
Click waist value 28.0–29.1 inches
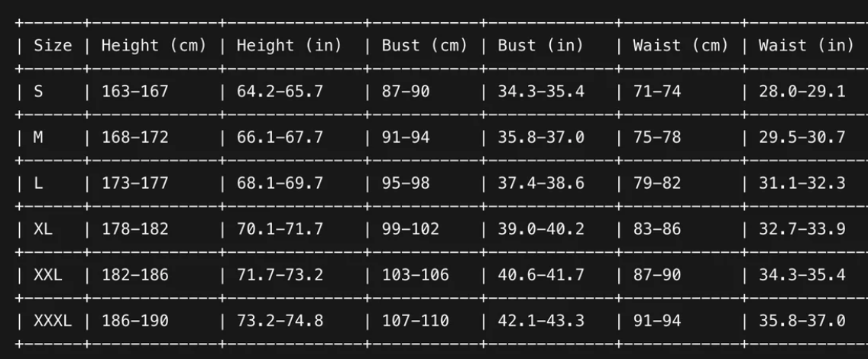coord(802,92)
